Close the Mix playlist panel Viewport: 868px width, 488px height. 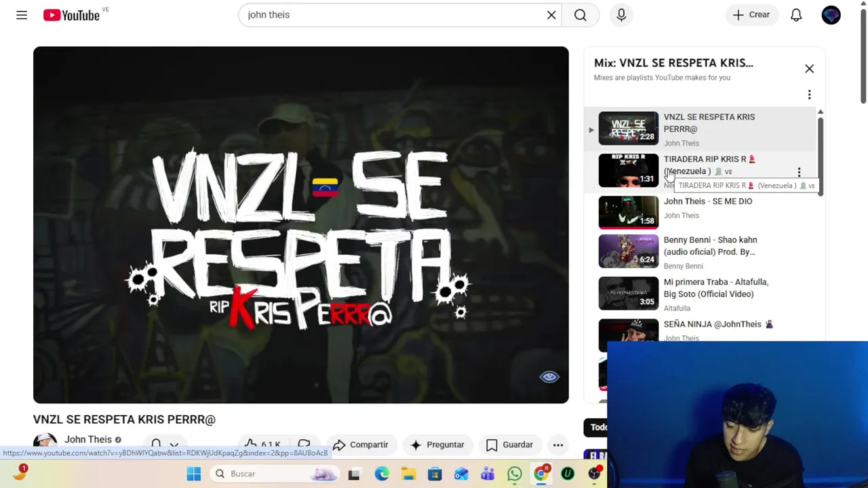point(809,68)
